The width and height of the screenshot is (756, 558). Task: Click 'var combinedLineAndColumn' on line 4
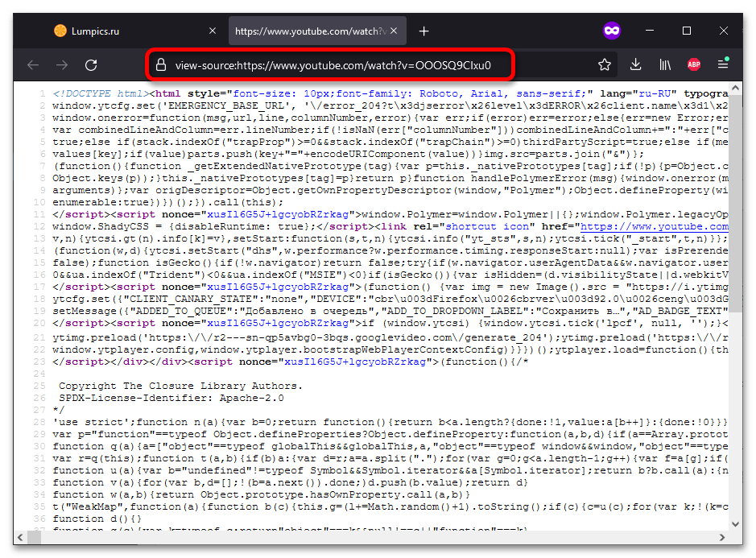[x=133, y=130]
